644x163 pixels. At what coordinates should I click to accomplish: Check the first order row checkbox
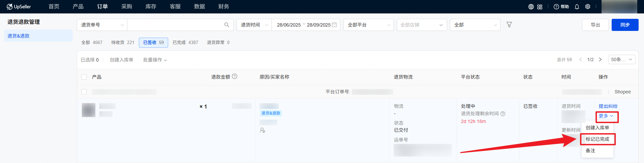click(x=84, y=92)
